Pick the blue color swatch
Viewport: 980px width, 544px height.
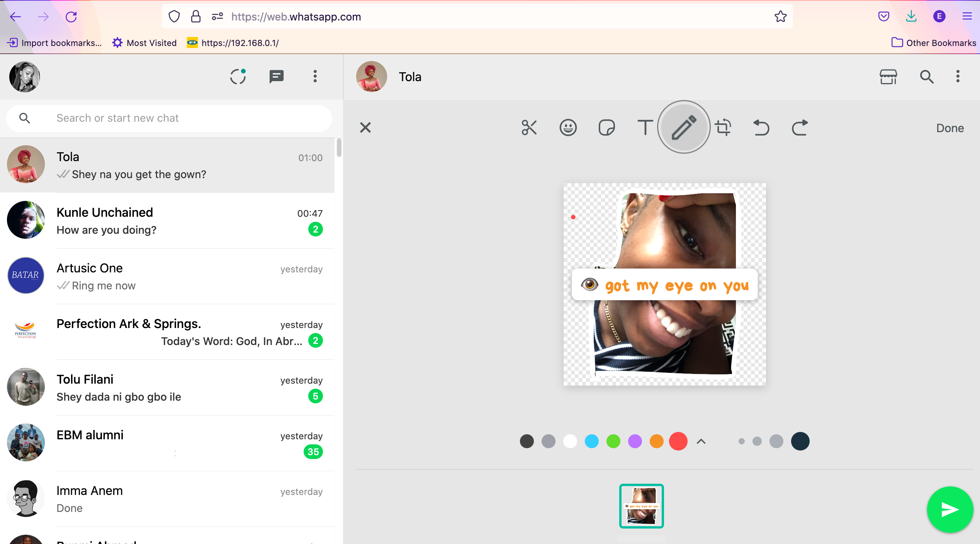coord(591,441)
